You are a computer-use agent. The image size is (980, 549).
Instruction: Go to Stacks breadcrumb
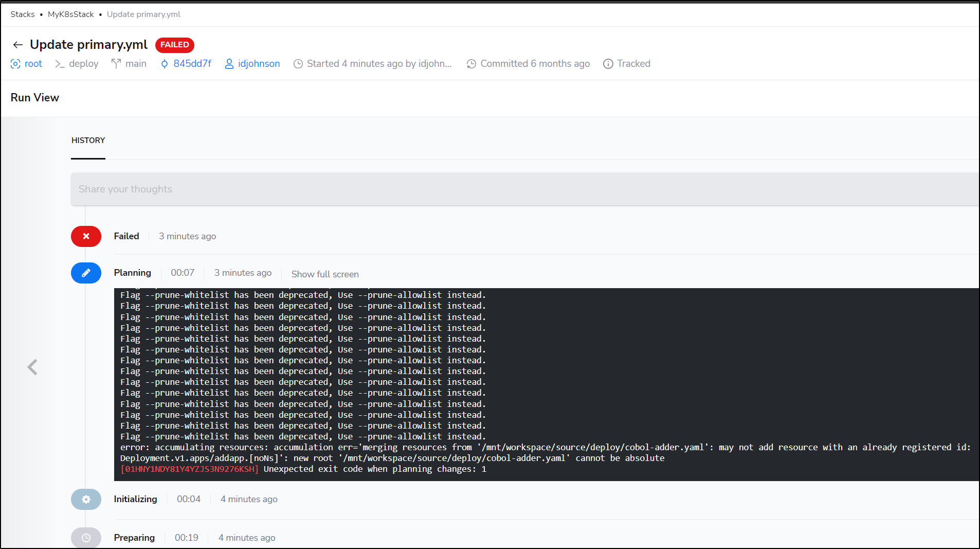click(23, 14)
